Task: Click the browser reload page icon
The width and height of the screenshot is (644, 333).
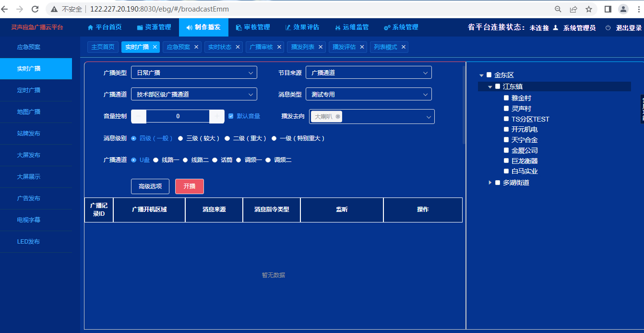Action: point(35,9)
